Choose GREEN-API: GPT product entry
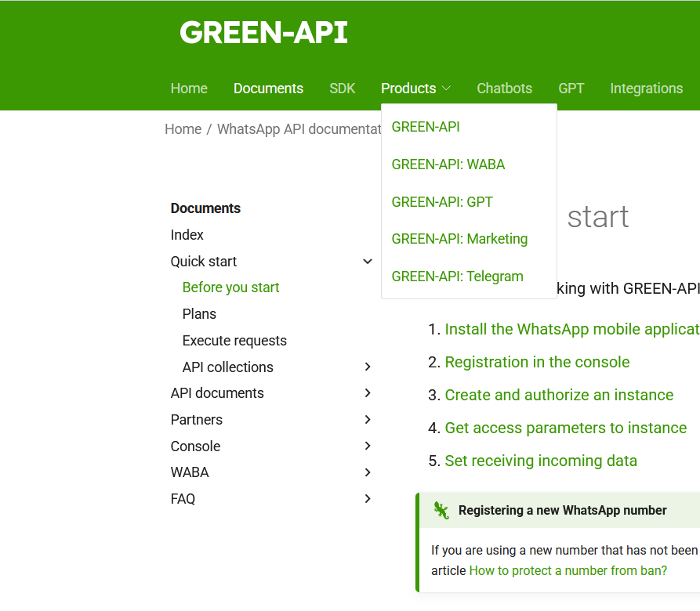 tap(442, 201)
